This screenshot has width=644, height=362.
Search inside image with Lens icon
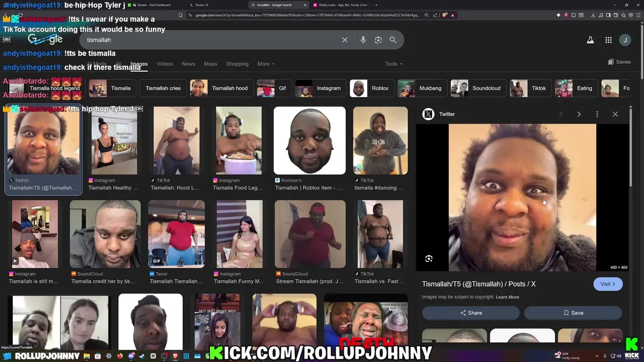coord(429,258)
